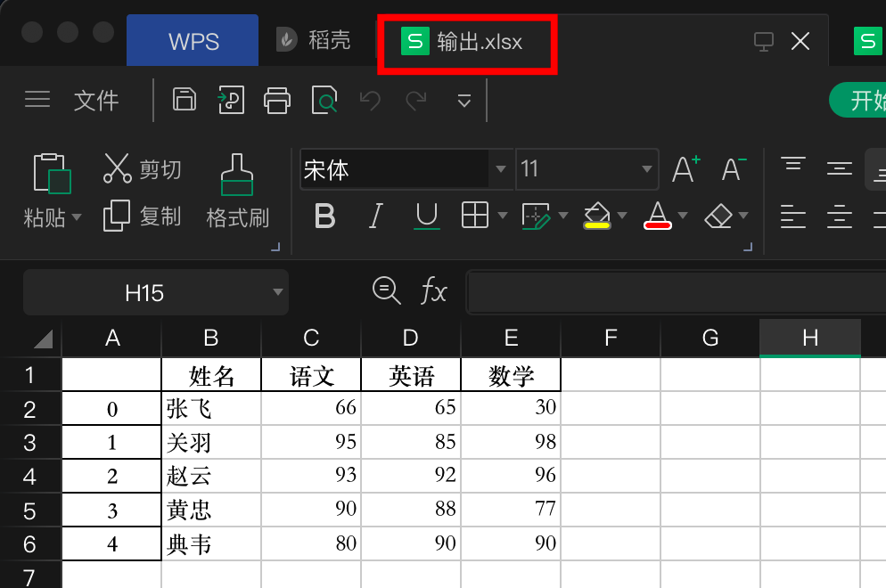Select the 数学 header cell

(511, 375)
